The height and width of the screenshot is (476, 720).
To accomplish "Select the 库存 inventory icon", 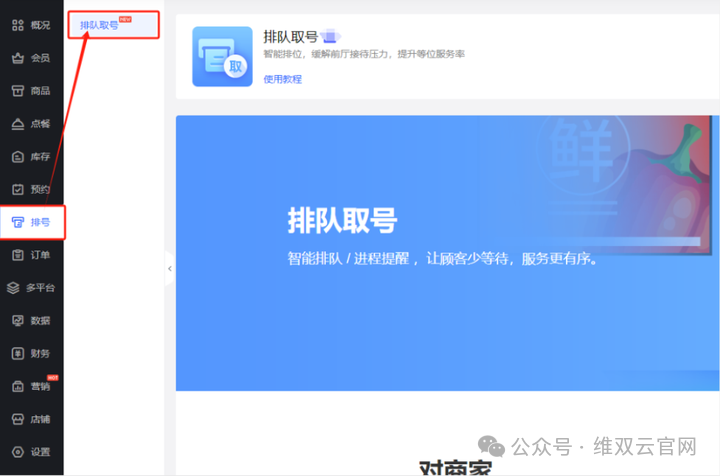I will pos(17,157).
